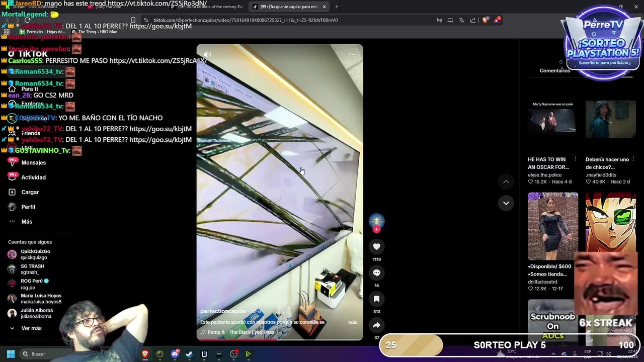Open options dots for "Debería hacer uno" video
The image size is (644, 362).
point(633,159)
